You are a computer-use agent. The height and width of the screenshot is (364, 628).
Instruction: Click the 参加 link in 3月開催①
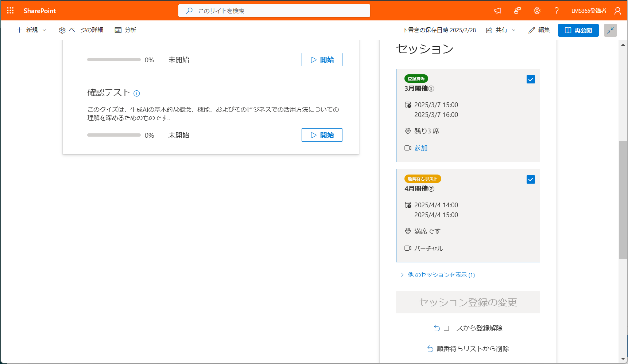pyautogui.click(x=421, y=148)
